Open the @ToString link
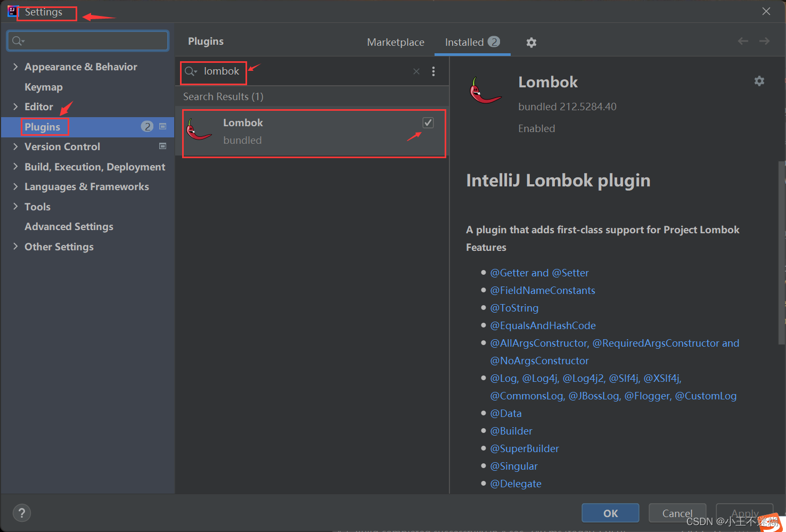Viewport: 786px width, 532px height. click(x=514, y=308)
